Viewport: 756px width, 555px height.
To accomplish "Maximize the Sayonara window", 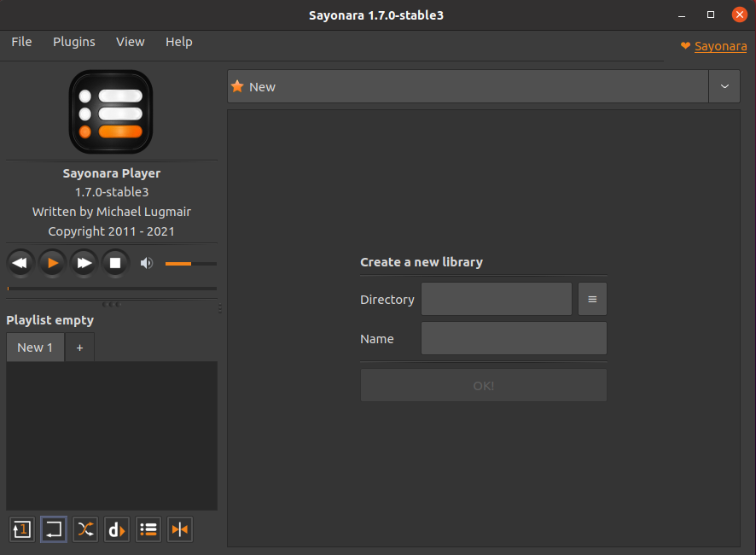I will pyautogui.click(x=710, y=15).
